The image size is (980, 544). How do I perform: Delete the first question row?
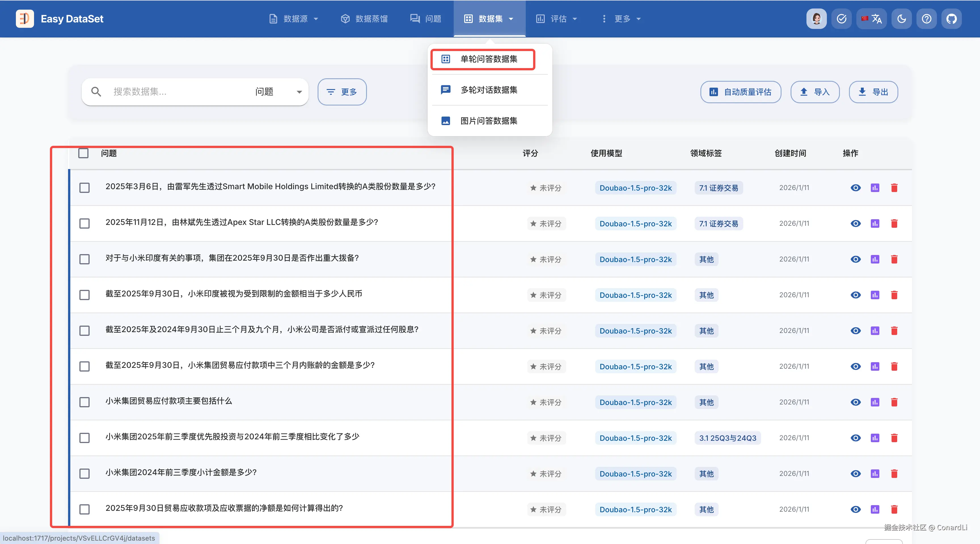click(894, 188)
